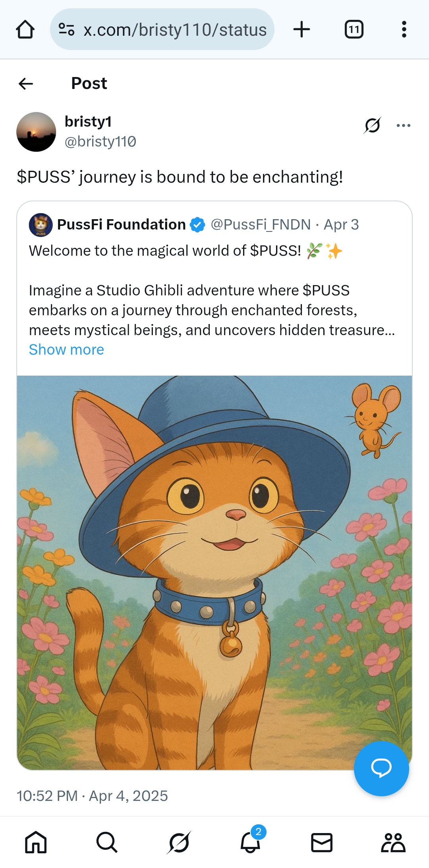Open the quoted PussFi Foundation post text
This screenshot has height=868, width=429.
coord(212,310)
